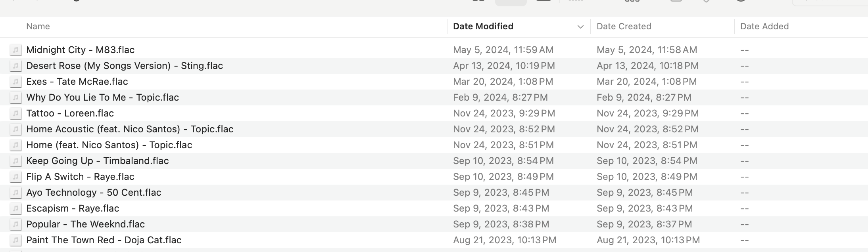Click the Midnight City - M83.flac file icon
Viewport: 868px width, 252px height.
pyautogui.click(x=15, y=50)
